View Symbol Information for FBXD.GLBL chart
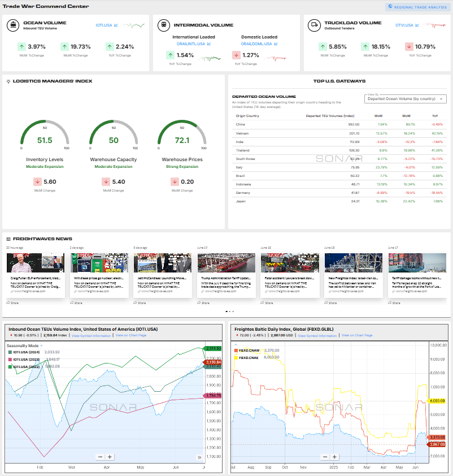The image size is (453, 476). point(317,335)
